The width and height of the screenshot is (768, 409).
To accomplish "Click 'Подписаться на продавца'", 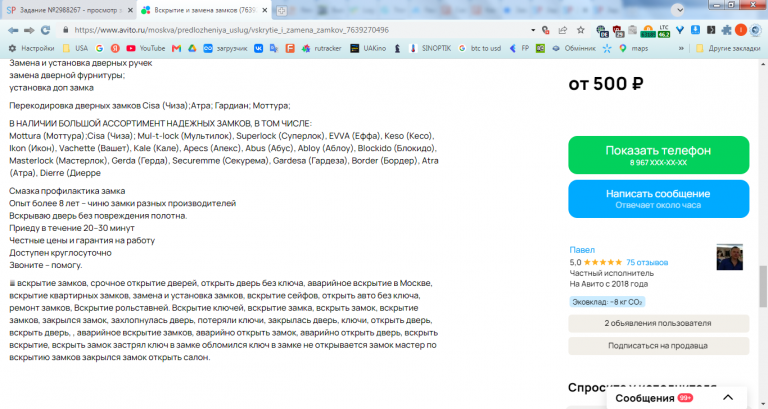I will click(658, 346).
